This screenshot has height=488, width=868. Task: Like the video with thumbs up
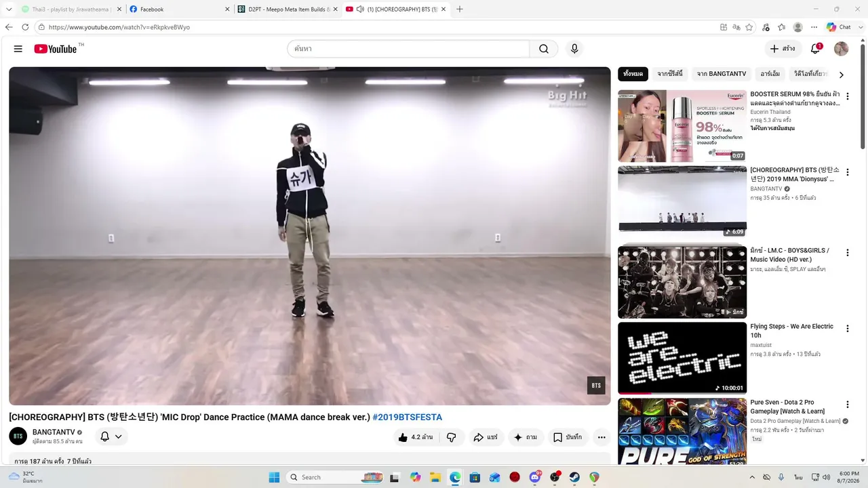[416, 437]
